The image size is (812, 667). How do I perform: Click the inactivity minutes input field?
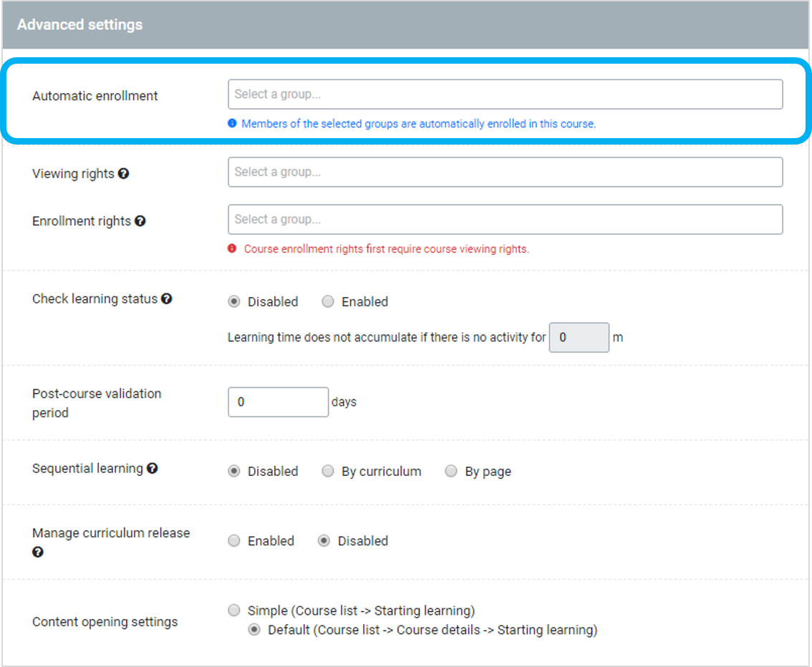579,337
